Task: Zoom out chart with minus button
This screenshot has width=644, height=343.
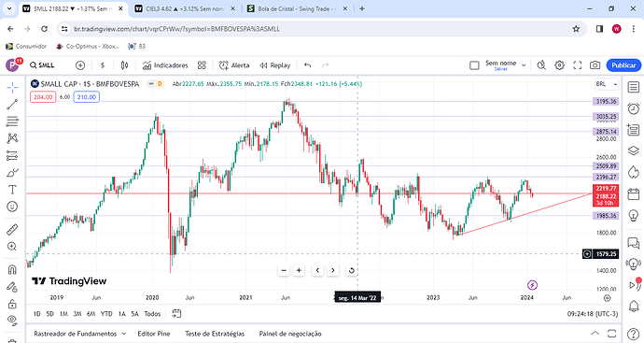Action: point(284,270)
